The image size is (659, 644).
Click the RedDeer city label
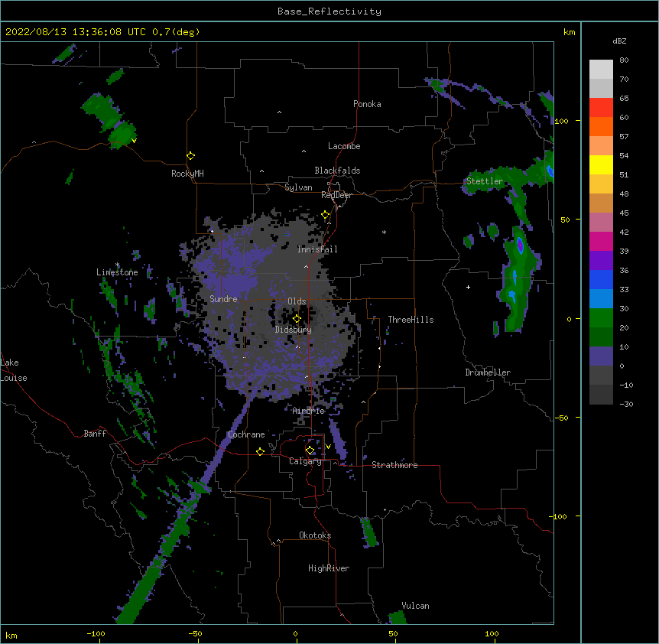tap(336, 195)
